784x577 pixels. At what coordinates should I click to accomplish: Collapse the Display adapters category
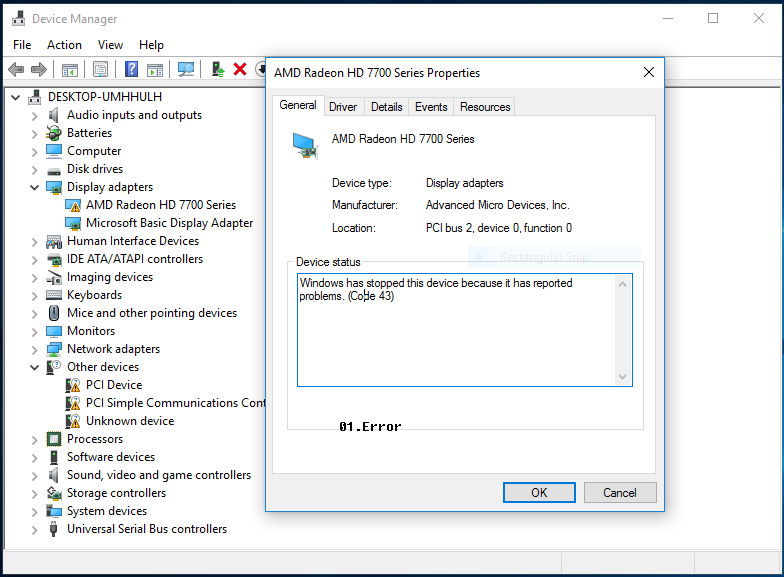[34, 188]
